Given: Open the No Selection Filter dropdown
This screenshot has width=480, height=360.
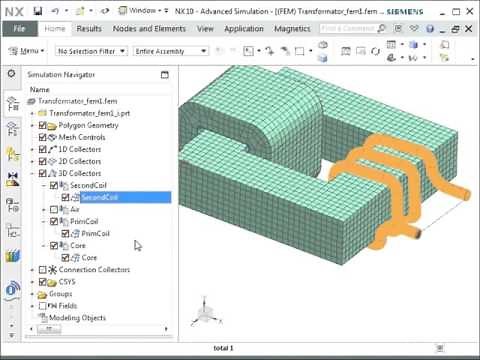Looking at the screenshot, I should 91,51.
